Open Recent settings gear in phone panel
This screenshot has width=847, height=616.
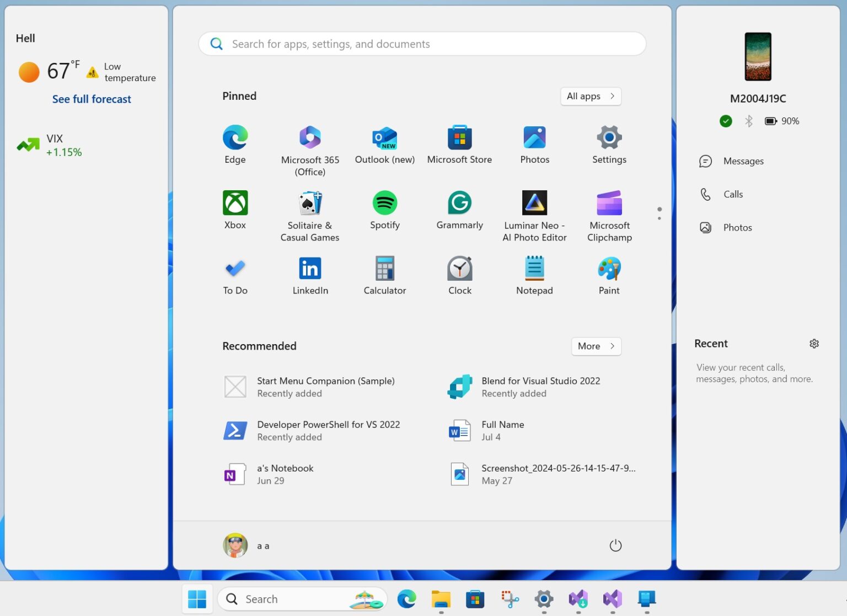tap(814, 343)
